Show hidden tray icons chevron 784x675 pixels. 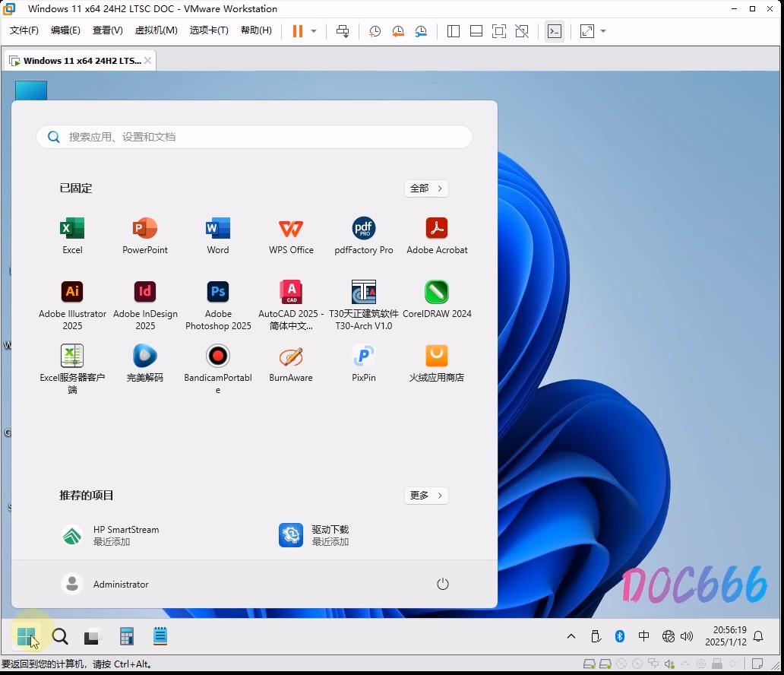(x=571, y=636)
